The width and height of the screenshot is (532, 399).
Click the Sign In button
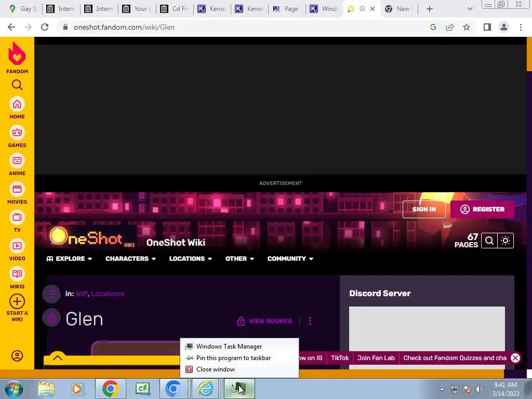tap(424, 209)
